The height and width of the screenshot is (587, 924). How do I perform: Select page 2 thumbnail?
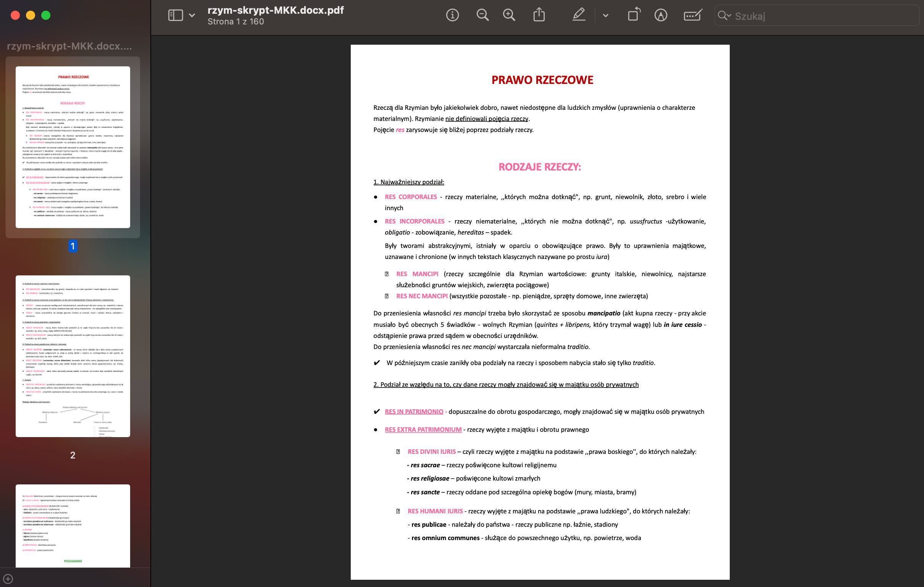click(x=73, y=356)
